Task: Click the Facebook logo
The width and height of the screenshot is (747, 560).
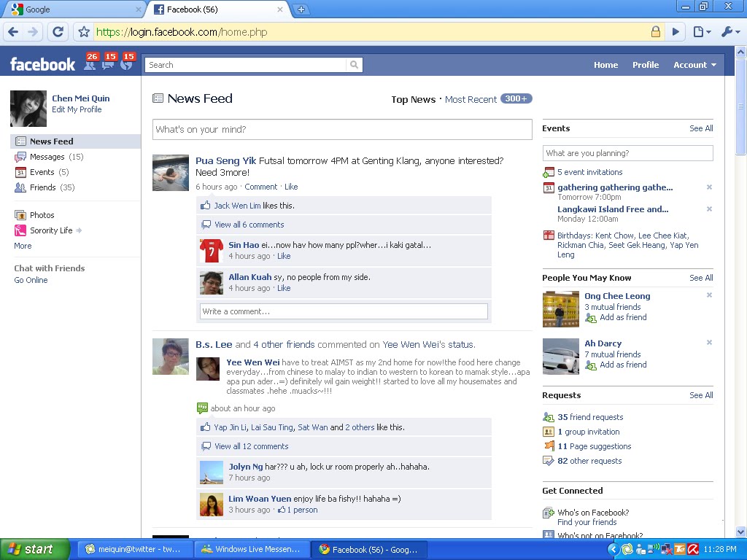Action: coord(43,65)
